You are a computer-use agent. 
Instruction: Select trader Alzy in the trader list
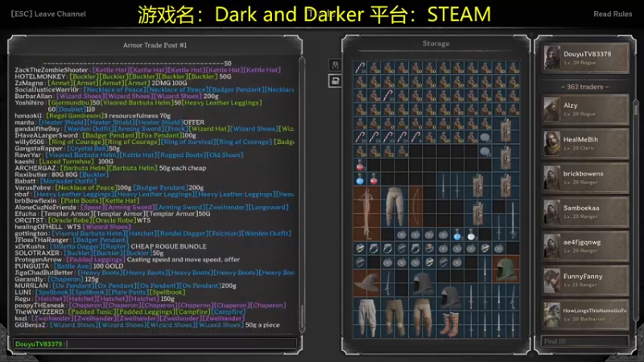pyautogui.click(x=585, y=109)
